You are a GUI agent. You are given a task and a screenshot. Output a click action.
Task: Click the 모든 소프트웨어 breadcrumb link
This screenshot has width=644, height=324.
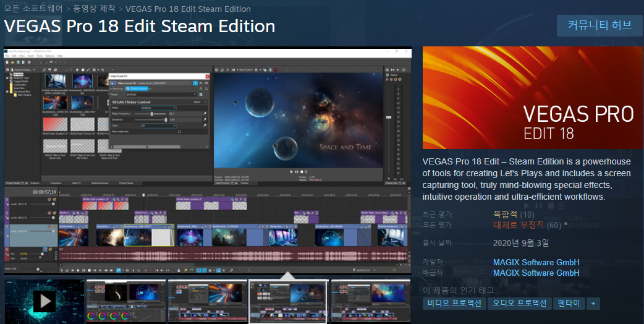[x=33, y=9]
